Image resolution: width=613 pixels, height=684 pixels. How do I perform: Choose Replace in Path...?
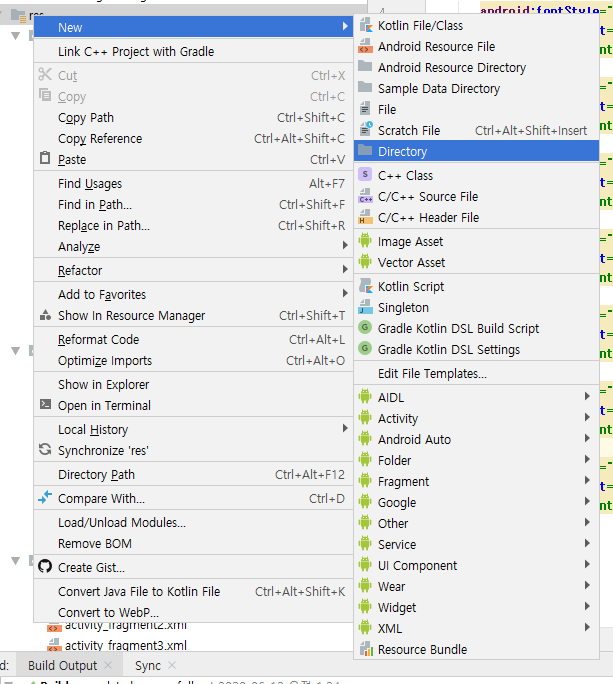(193, 226)
